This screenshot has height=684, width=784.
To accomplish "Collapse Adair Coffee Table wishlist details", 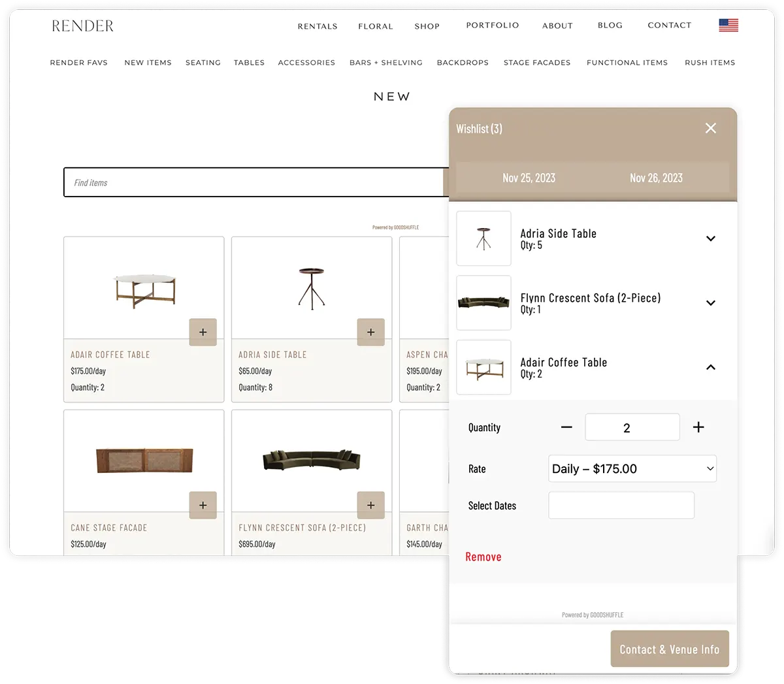I will click(x=711, y=367).
